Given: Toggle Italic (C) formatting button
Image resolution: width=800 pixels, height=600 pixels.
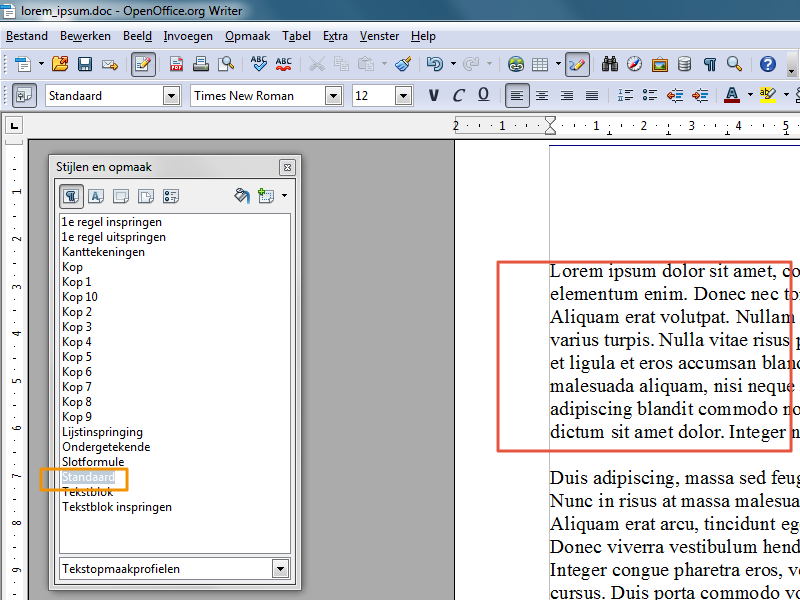Looking at the screenshot, I should (458, 95).
